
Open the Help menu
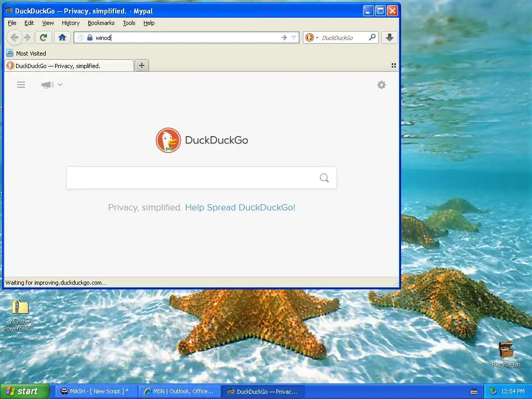coord(149,23)
